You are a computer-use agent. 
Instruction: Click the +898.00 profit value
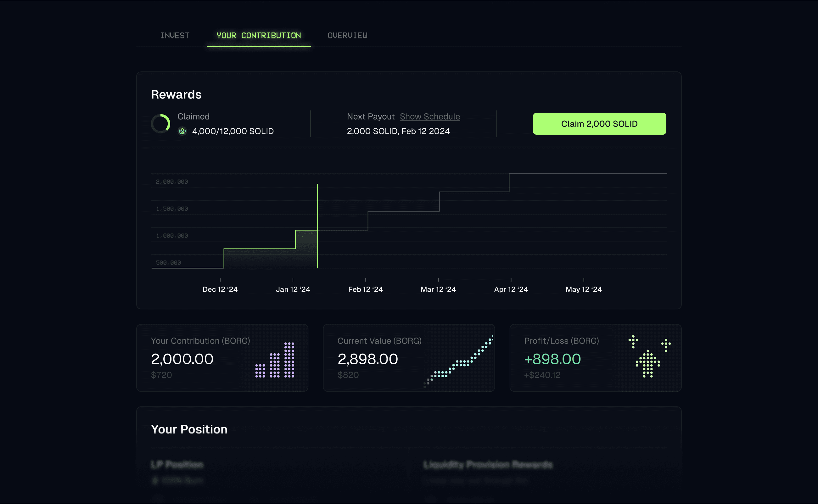tap(552, 359)
